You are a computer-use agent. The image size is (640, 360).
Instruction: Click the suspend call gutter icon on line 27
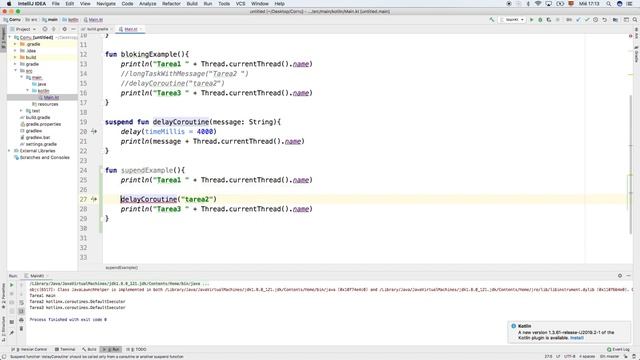point(94,199)
